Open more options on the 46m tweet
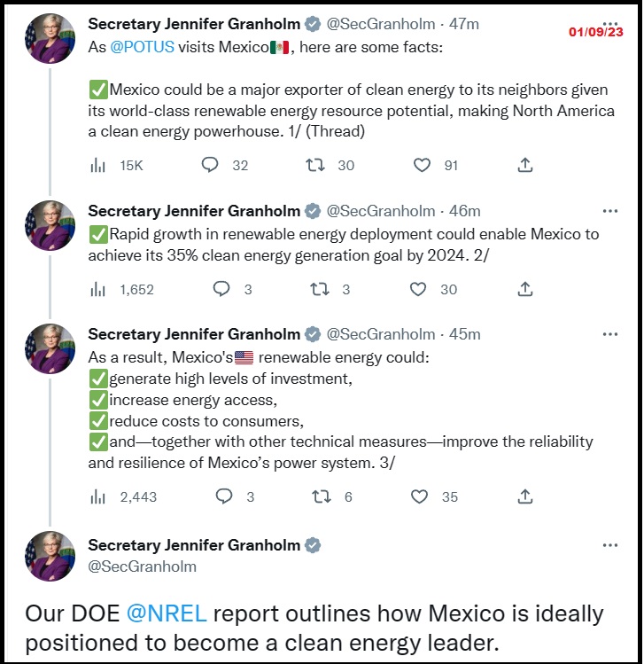 tap(609, 211)
